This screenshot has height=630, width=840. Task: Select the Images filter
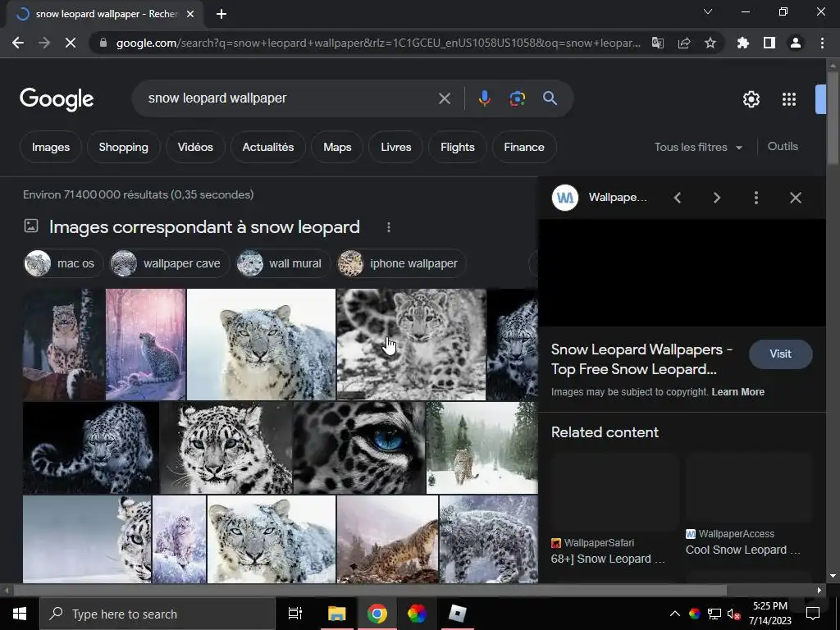[51, 147]
